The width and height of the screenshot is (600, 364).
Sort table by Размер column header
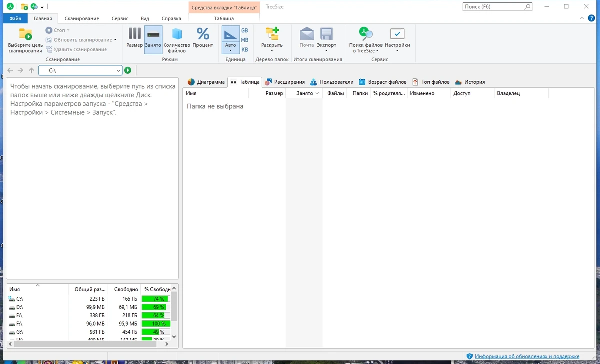pos(267,93)
